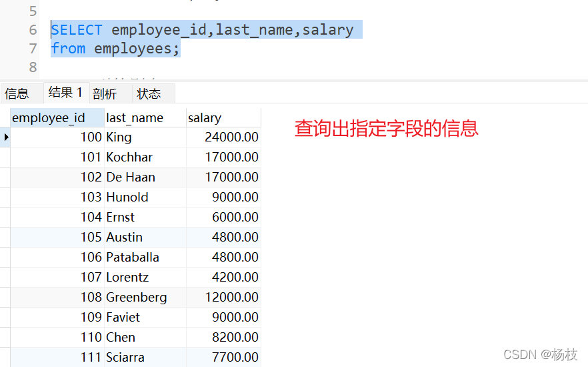Select cell with employee id 100

click(x=57, y=137)
